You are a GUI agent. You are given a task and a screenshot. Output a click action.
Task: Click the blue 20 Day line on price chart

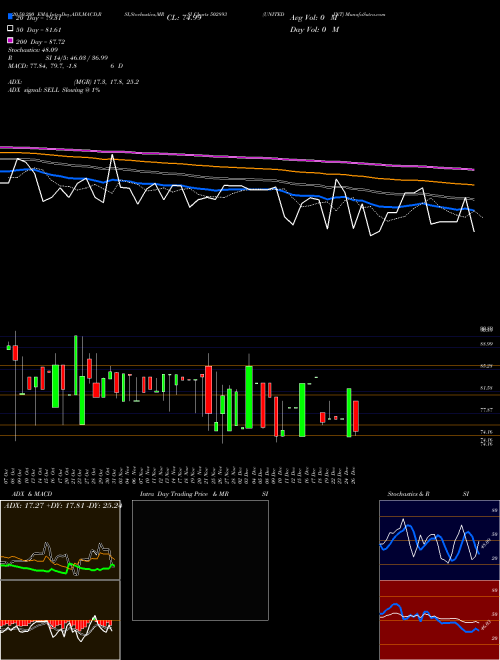(x=236, y=189)
